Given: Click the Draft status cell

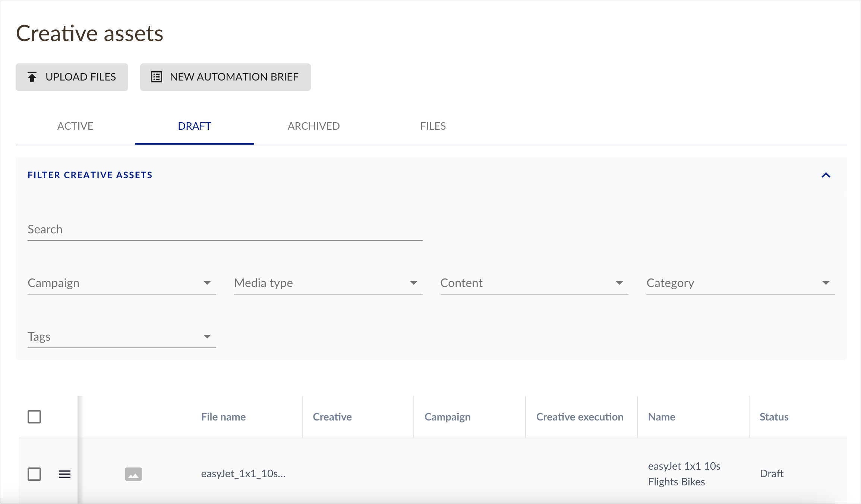Looking at the screenshot, I should [772, 474].
